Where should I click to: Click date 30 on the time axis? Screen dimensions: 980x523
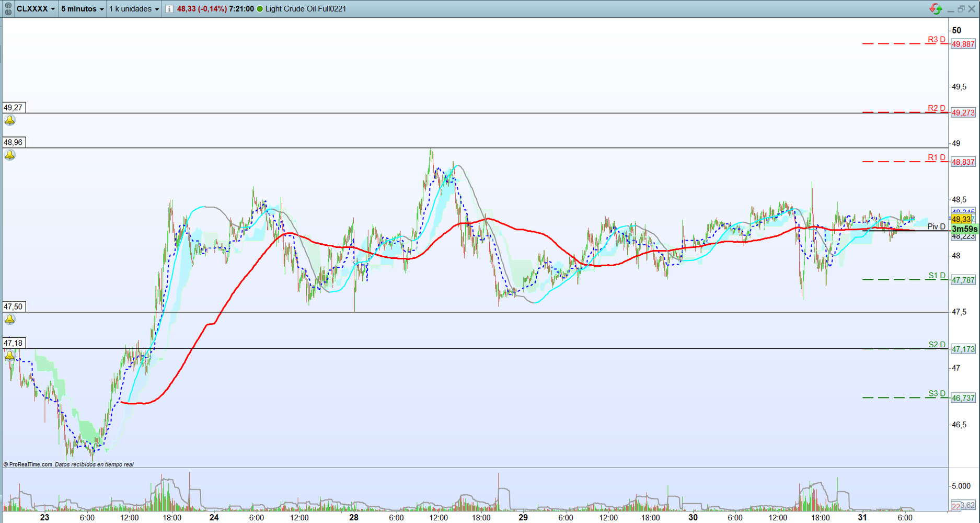(x=693, y=517)
